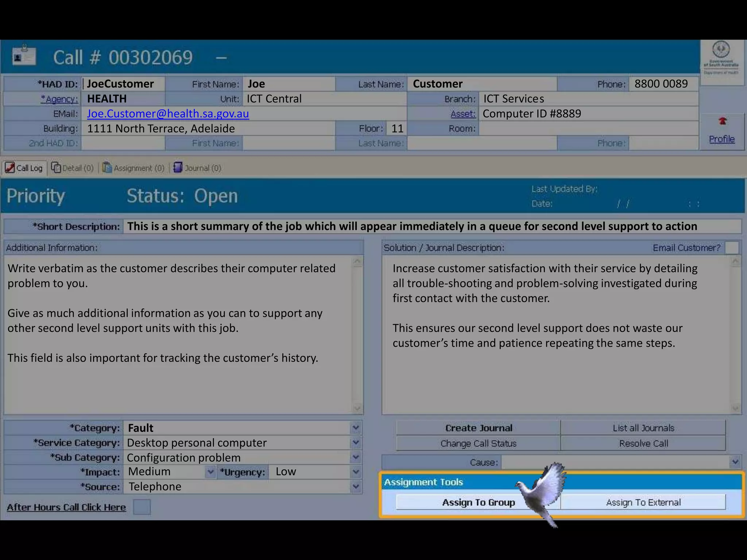Open the Service Category dropdown
Screen dimensions: 747x560
[356, 443]
